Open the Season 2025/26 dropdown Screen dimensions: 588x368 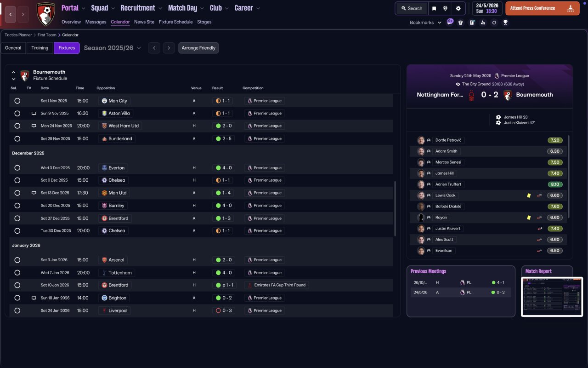113,48
